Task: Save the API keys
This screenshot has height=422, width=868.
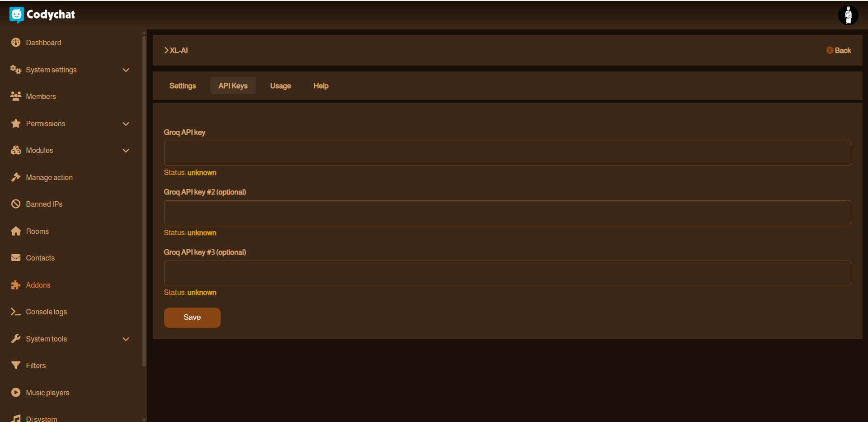Action: tap(192, 318)
